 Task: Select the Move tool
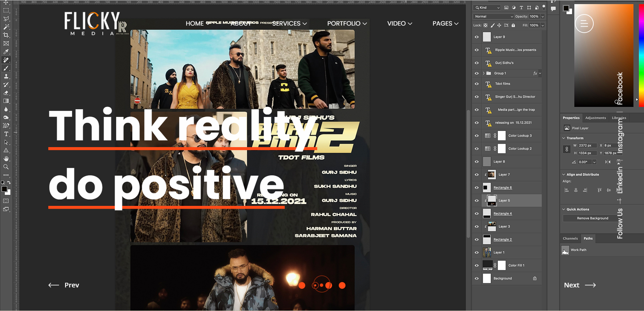point(6,2)
